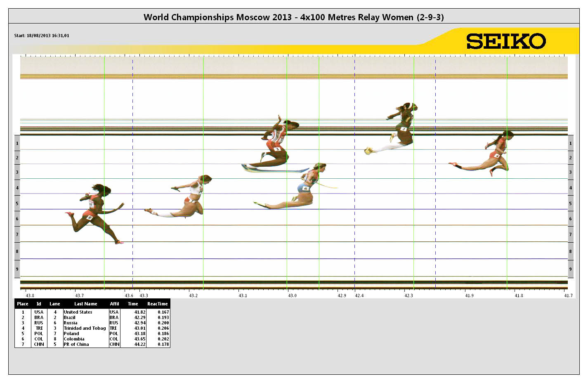Click the SEIKO logo

click(506, 41)
